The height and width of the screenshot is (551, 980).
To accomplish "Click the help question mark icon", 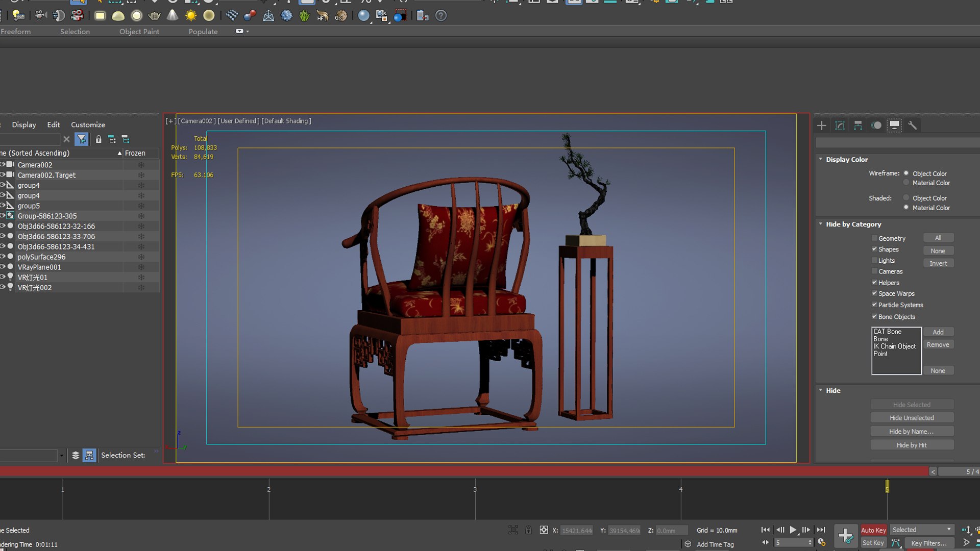I will point(441,16).
